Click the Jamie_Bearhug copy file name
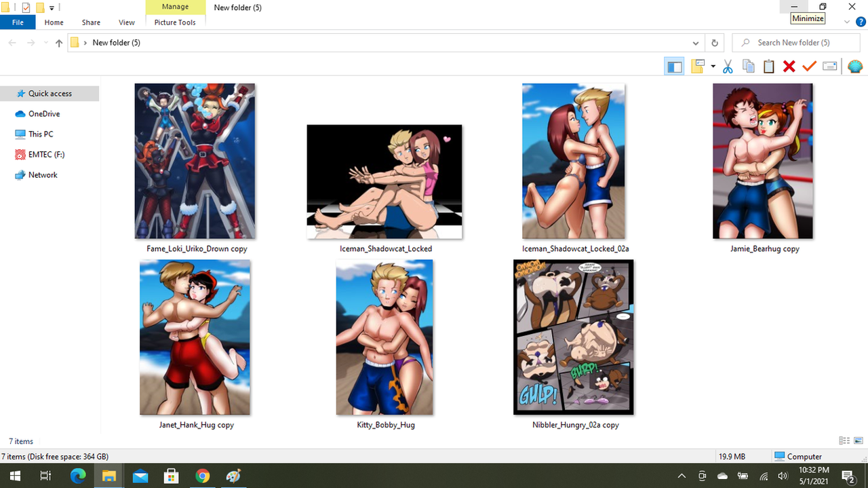Image resolution: width=868 pixels, height=488 pixels. click(764, 249)
